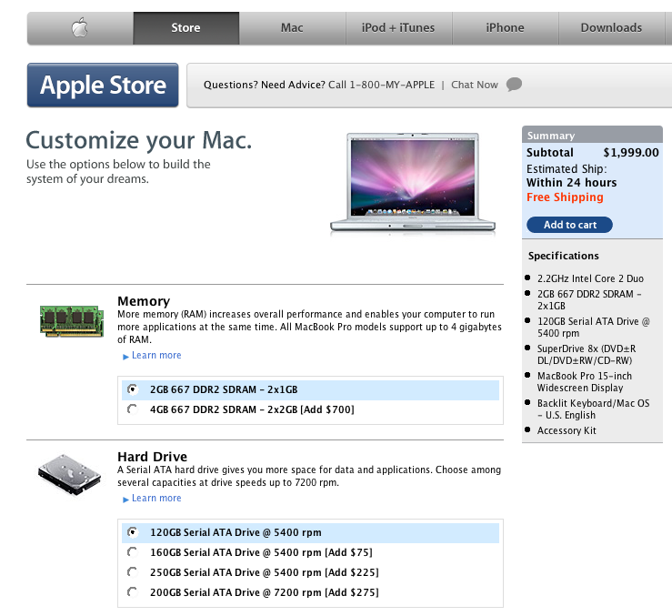Open Learn more under Memory

pos(156,355)
